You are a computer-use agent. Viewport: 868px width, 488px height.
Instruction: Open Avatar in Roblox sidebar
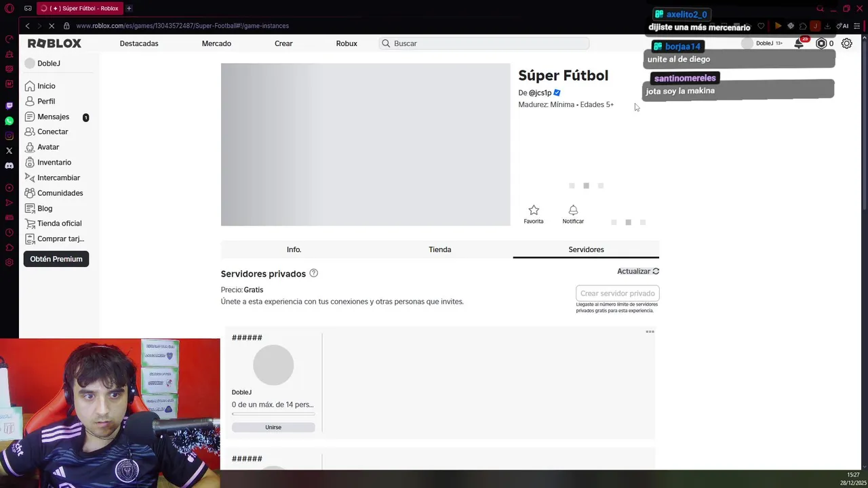tap(42, 147)
